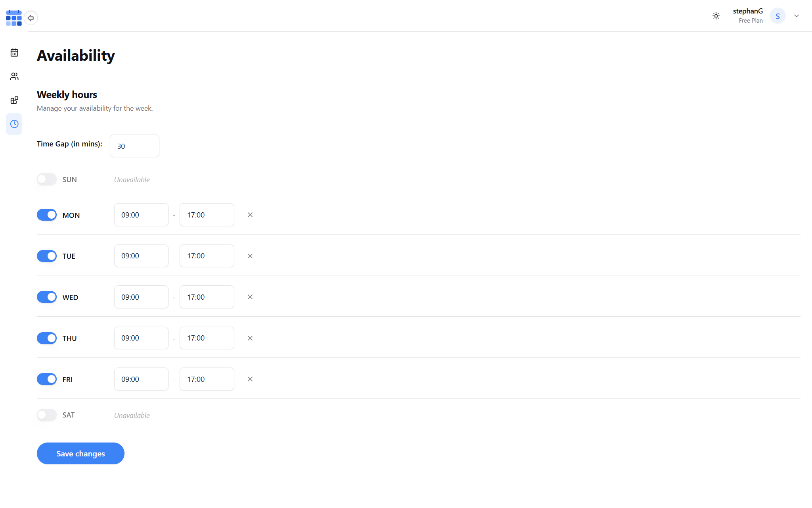Turn on the SAT availability toggle
Screen dimensions: 812x508
(x=47, y=415)
